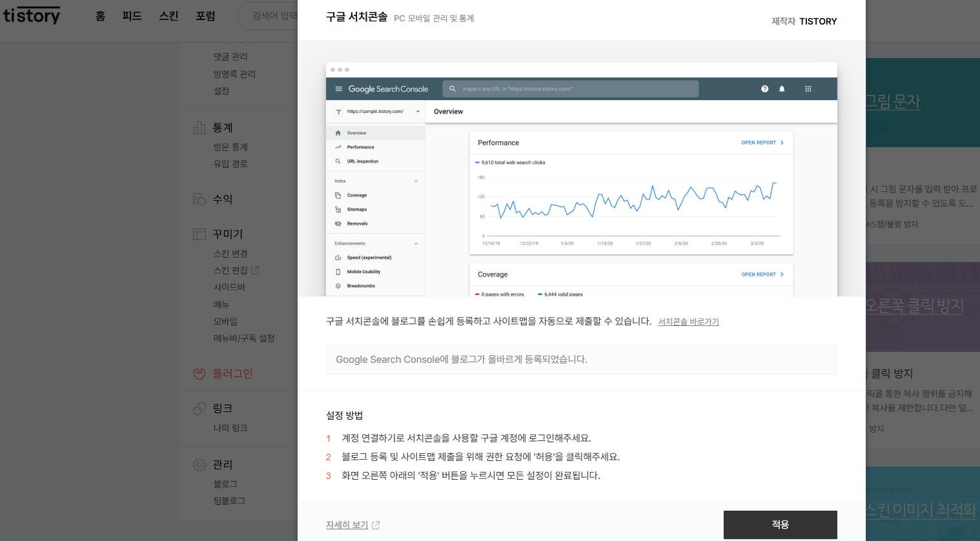Open the 수익 section heading
The height and width of the screenshot is (541, 980).
tap(223, 199)
